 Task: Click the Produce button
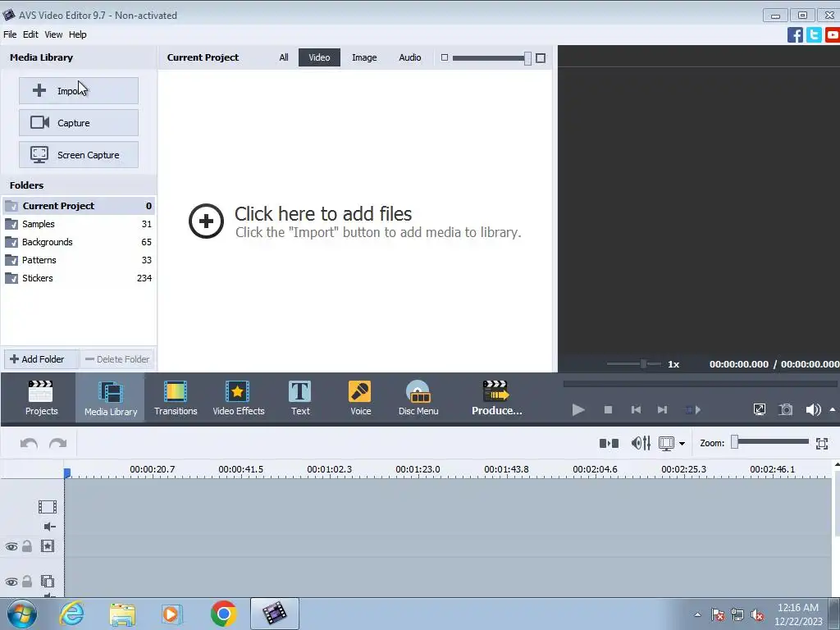point(496,398)
